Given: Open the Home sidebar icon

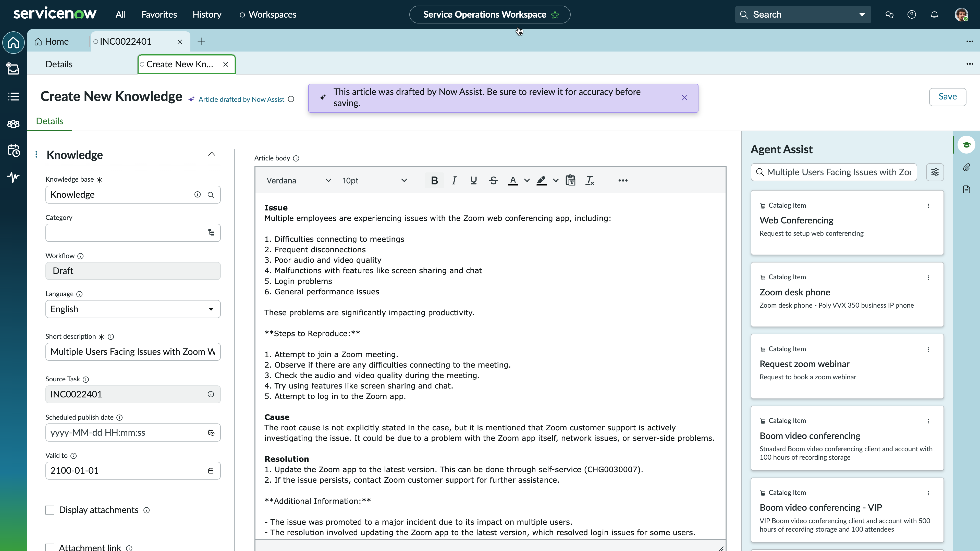Looking at the screenshot, I should [13, 42].
